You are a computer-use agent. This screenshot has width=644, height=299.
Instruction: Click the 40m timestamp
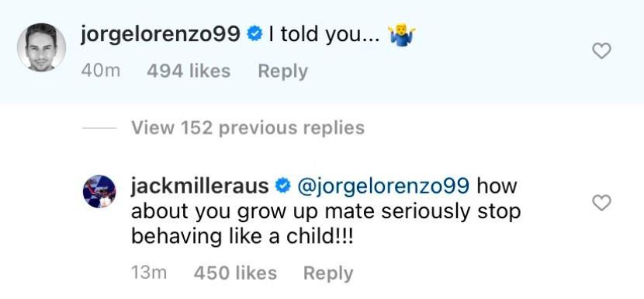[101, 71]
